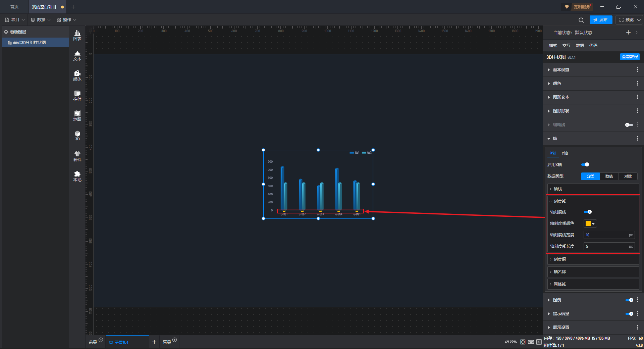
Task: Toggle the 辅助线 switch
Action: (x=629, y=125)
